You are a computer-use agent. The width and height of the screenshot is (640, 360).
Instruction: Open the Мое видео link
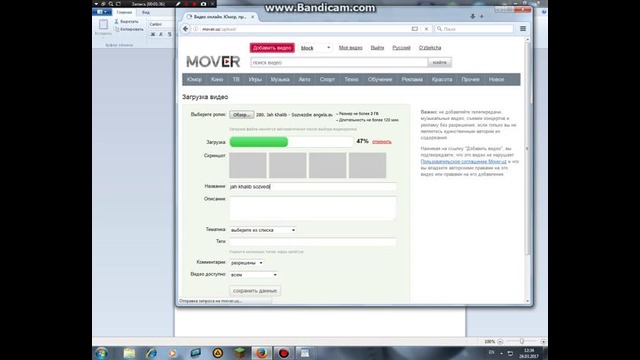[351, 48]
